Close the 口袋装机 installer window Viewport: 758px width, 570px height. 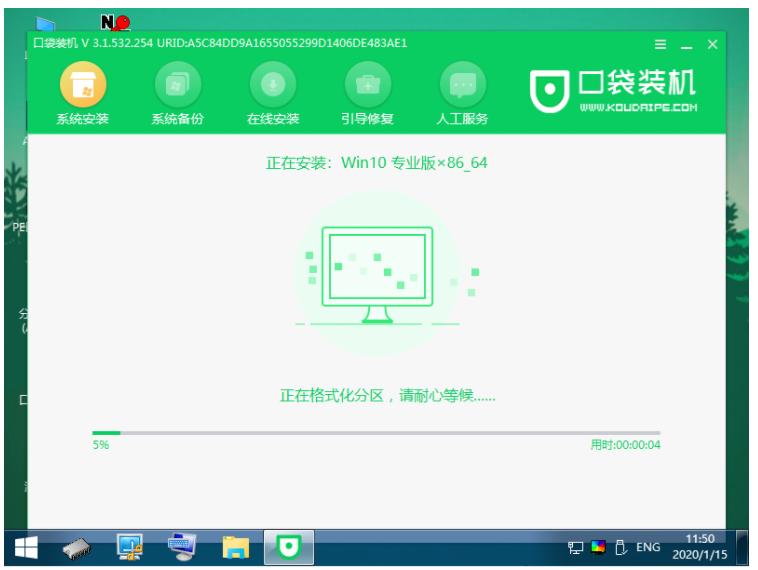pyautogui.click(x=712, y=45)
